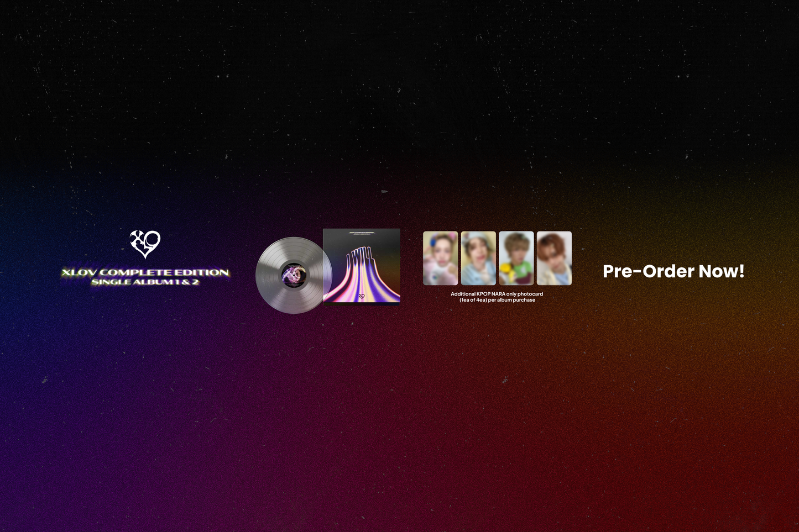Open the clear vinyl record image

(x=294, y=275)
